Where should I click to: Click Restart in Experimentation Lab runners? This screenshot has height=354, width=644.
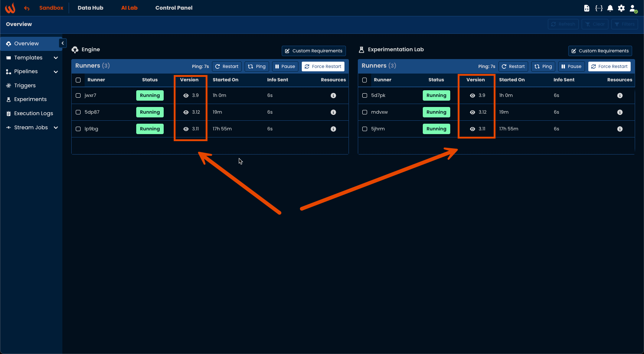click(513, 66)
